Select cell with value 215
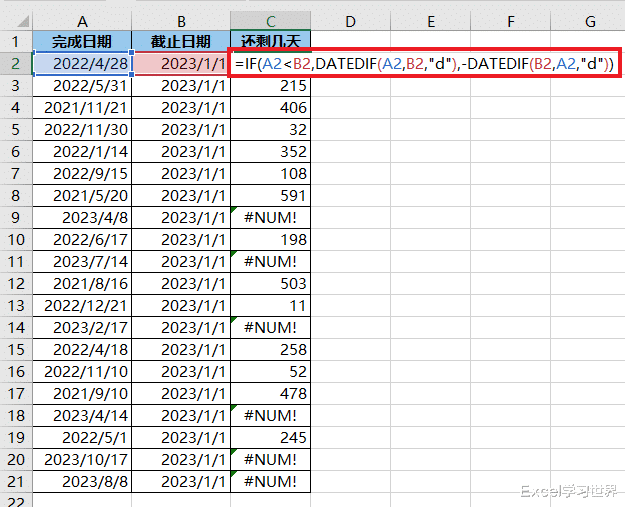This screenshot has width=625, height=507. pyautogui.click(x=271, y=86)
